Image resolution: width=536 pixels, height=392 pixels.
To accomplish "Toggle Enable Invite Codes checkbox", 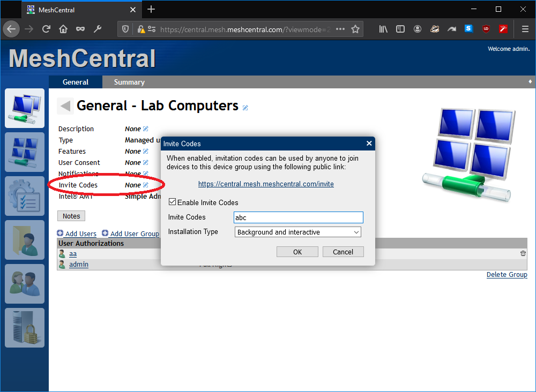I will (x=172, y=202).
